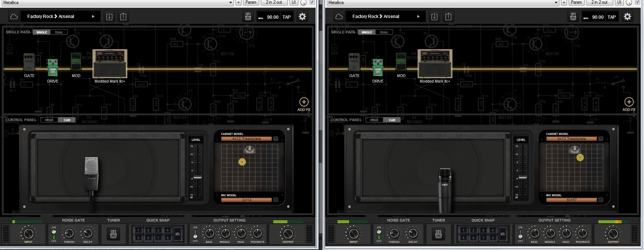The width and height of the screenshot is (644, 250).
Task: Switch to DUAL path in left plugin
Action: point(59,32)
